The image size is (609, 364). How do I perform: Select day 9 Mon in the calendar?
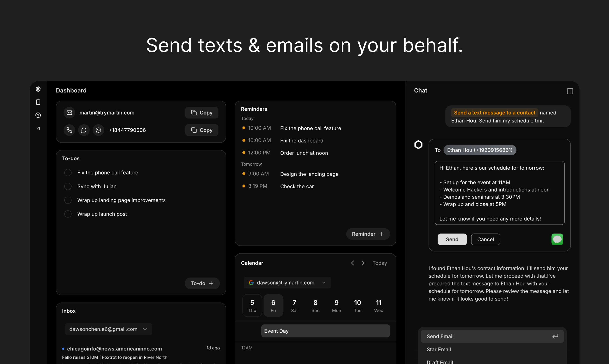click(x=336, y=305)
